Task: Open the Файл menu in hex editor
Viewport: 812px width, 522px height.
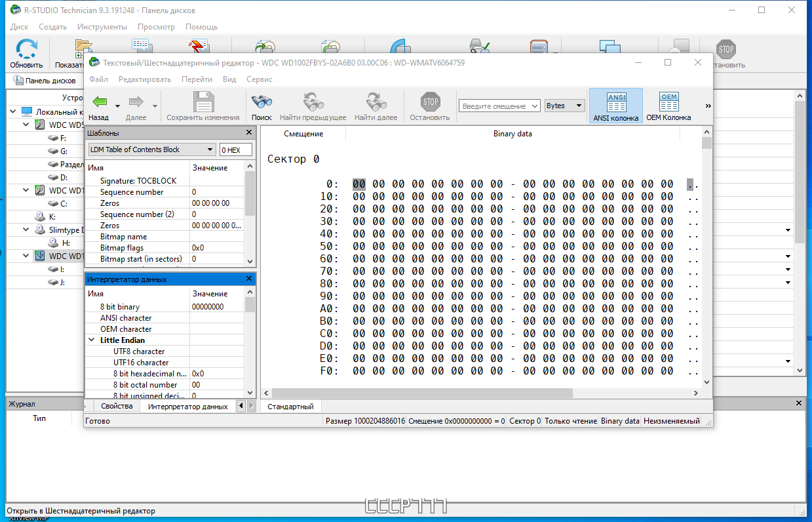Action: point(99,79)
